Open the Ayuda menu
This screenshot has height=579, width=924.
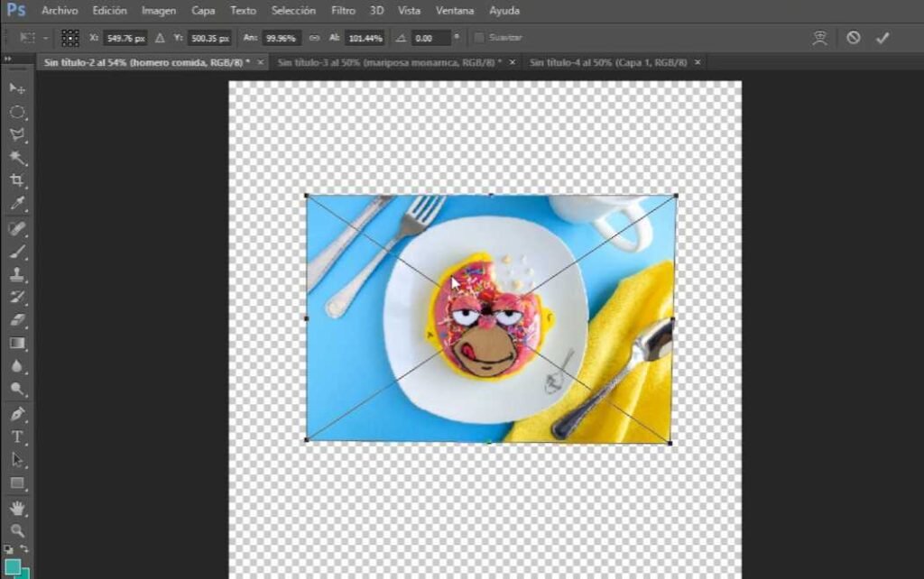point(504,11)
